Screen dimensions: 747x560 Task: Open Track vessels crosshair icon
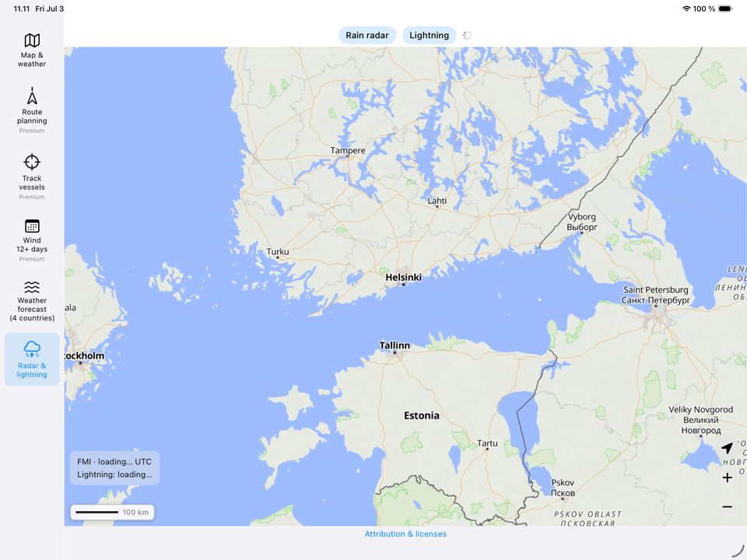coord(32,162)
